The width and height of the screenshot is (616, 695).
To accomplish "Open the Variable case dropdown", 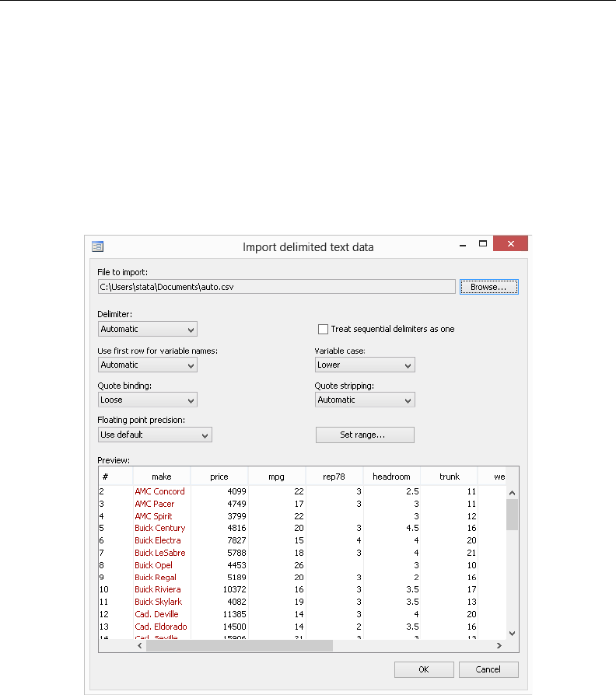I will [365, 365].
